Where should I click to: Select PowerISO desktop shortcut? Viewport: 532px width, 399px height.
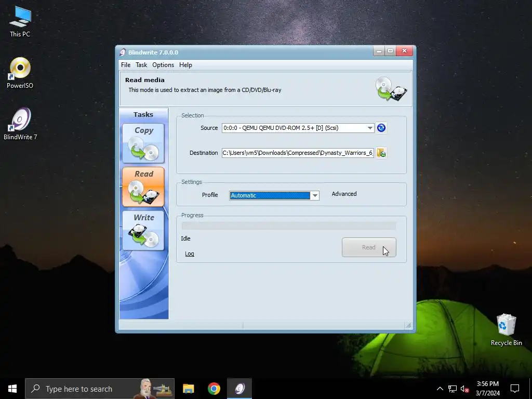(x=20, y=73)
